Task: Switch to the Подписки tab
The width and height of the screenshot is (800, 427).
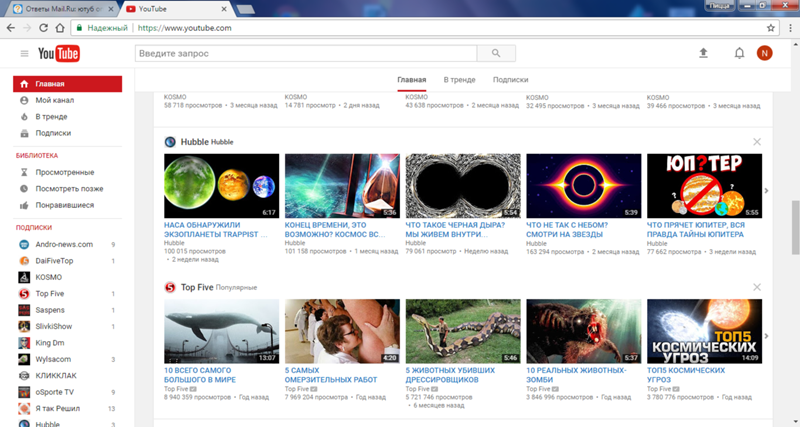Action: (x=510, y=80)
